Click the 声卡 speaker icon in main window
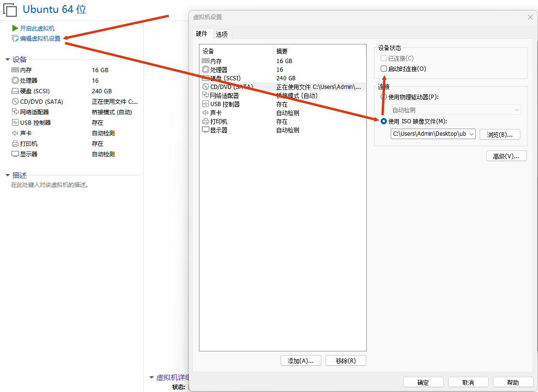 [x=15, y=133]
